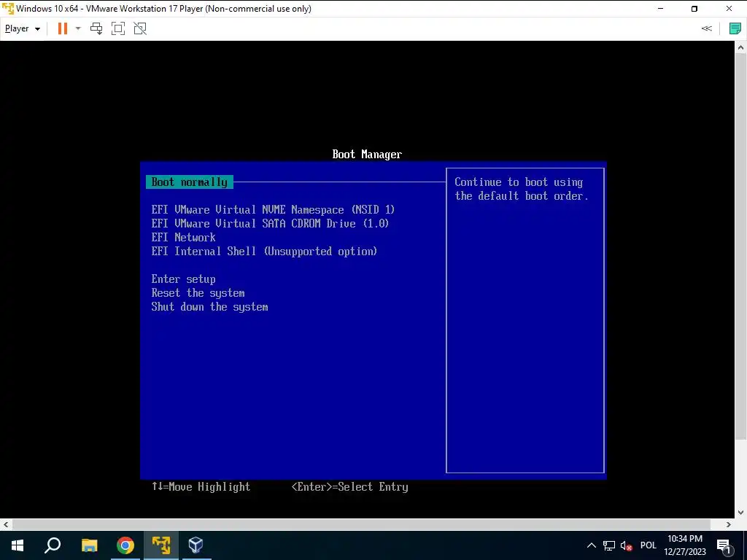Select Enter setup entry
Viewport: 747px width, 560px height.
(x=183, y=279)
